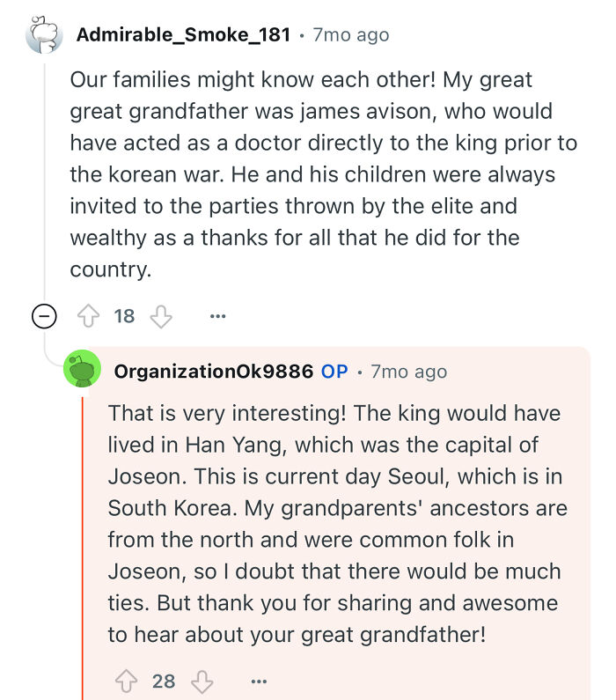Open OrganizationOk9886's user profile link
The image size is (616, 700).
pyautogui.click(x=213, y=372)
